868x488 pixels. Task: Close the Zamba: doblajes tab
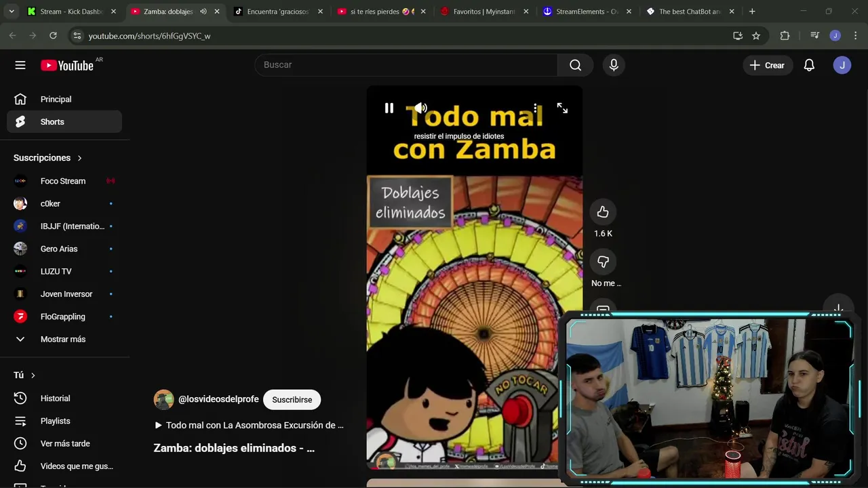coord(217,12)
